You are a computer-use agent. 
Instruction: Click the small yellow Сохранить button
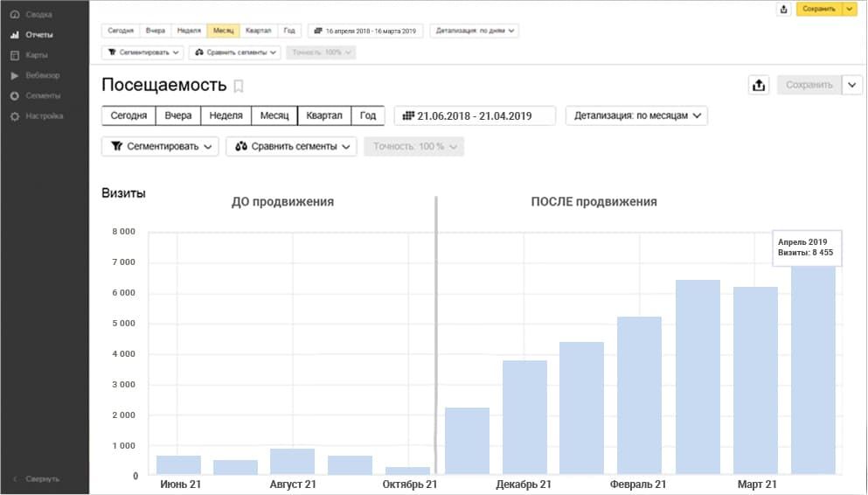pos(819,9)
